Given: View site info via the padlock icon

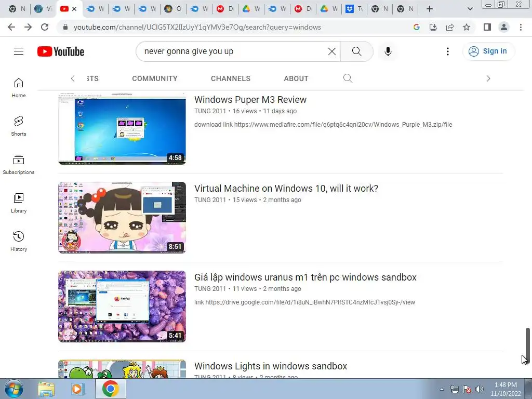Looking at the screenshot, I should point(65,27).
